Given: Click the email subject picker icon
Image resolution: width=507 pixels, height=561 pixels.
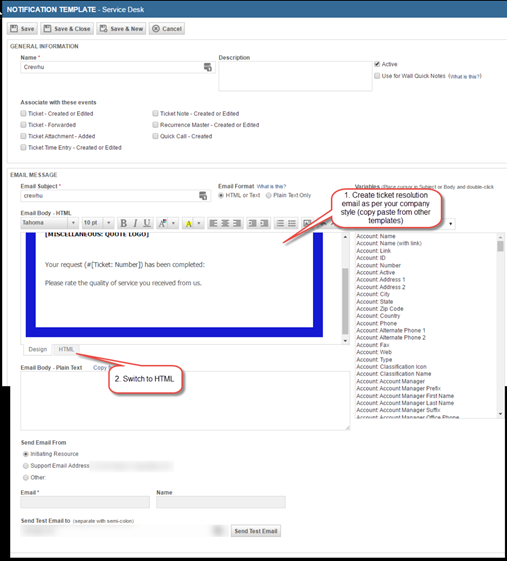Looking at the screenshot, I should tap(203, 196).
